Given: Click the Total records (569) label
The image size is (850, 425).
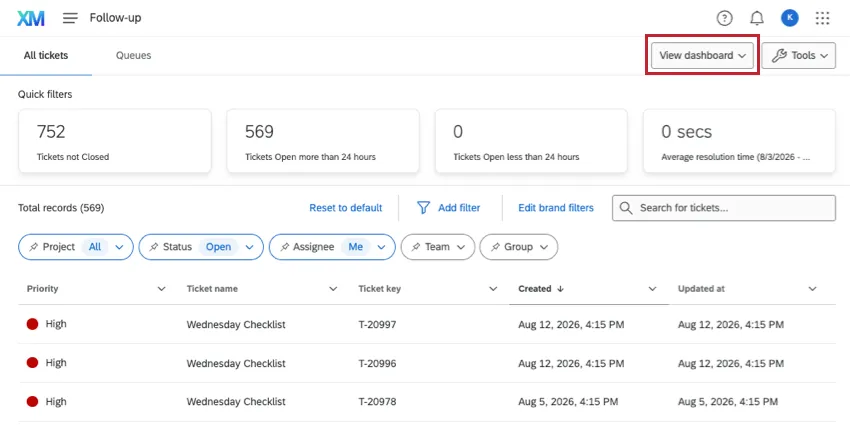Looking at the screenshot, I should click(x=61, y=208).
